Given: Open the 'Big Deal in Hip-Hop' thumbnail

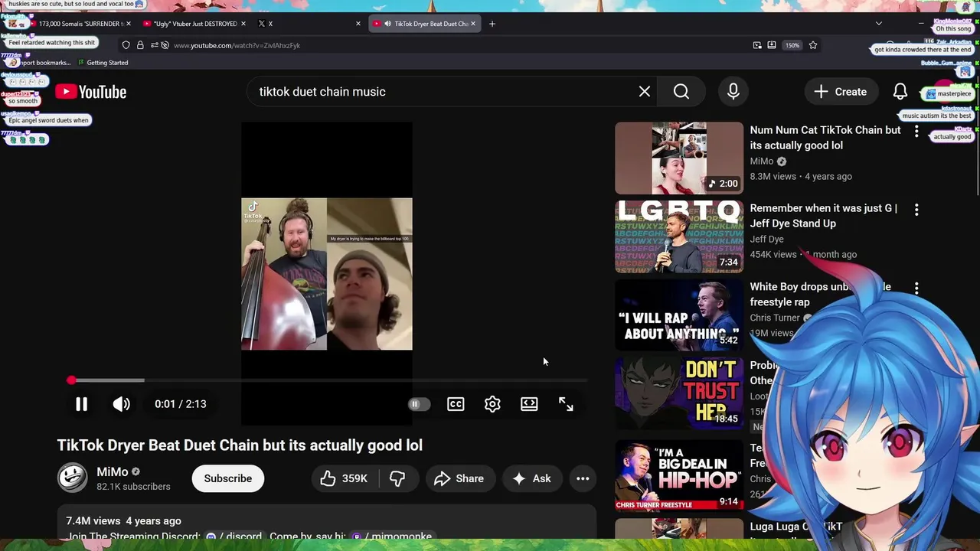Looking at the screenshot, I should tap(679, 474).
